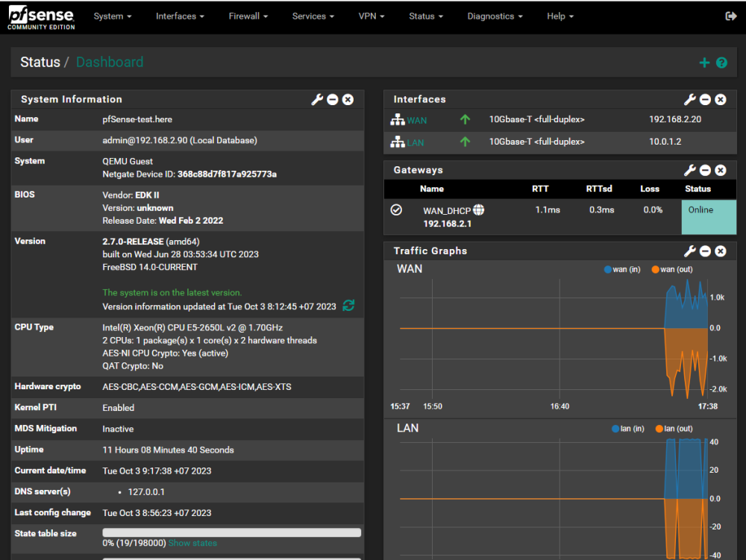
Task: Toggle the wan (in) legend series
Action: 622,269
